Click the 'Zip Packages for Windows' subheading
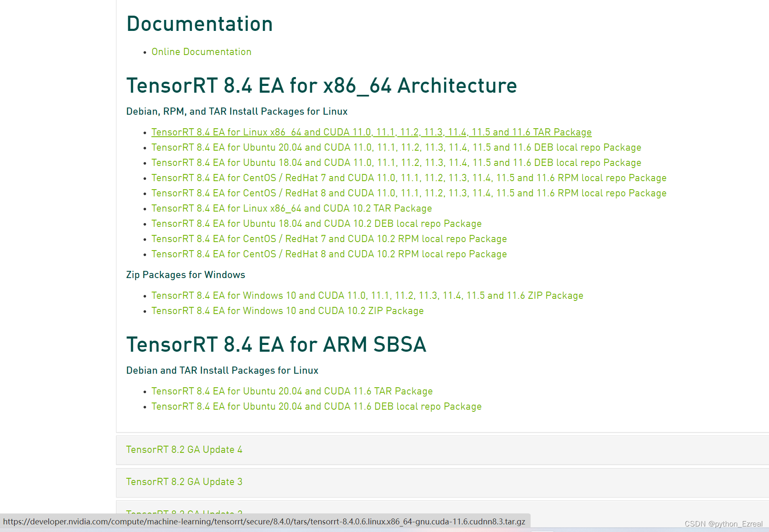This screenshot has height=532, width=769. coord(185,275)
